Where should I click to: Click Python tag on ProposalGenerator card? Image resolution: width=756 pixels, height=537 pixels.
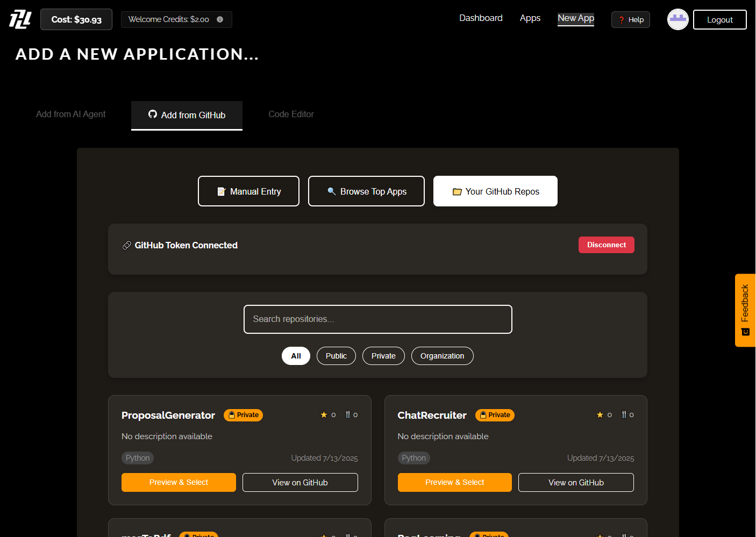tap(138, 458)
